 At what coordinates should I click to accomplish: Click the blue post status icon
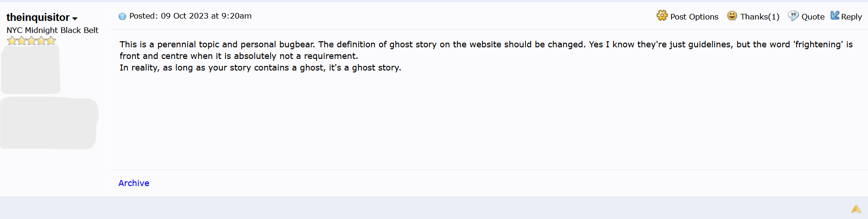[x=122, y=16]
